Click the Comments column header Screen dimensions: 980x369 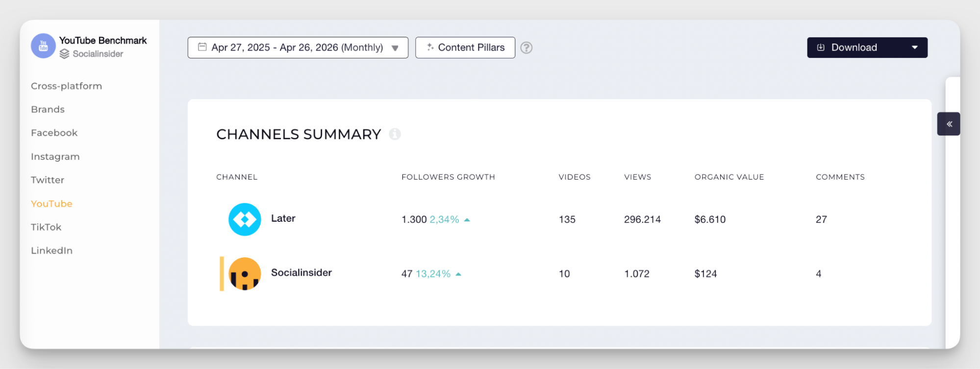[840, 177]
